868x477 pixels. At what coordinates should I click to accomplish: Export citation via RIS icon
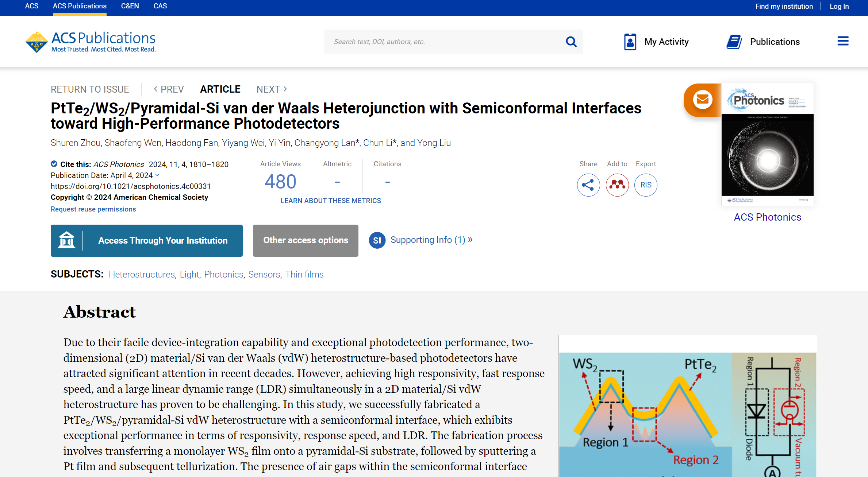646,185
